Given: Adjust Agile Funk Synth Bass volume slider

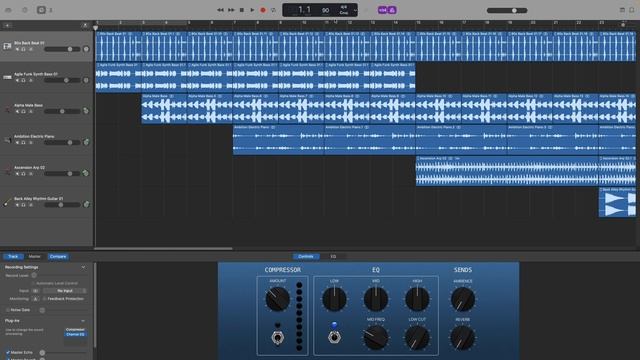Looking at the screenshot, I should tap(62, 80).
